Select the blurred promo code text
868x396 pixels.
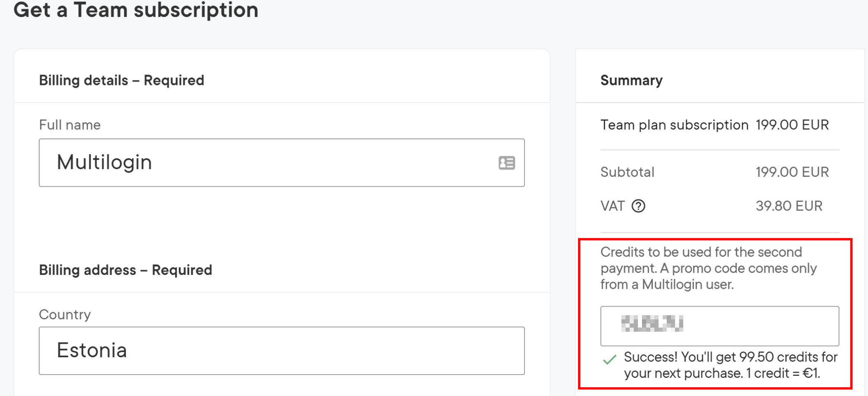652,323
